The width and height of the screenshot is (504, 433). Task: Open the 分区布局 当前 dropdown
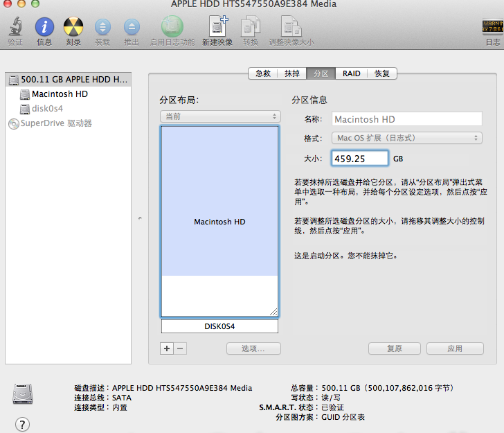[220, 116]
